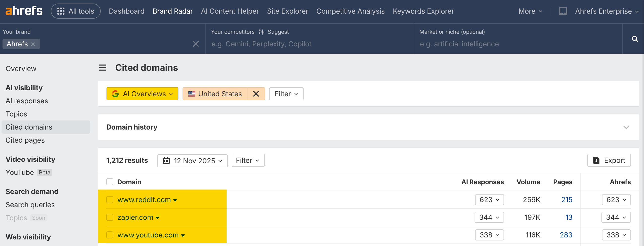Click the search magnifier icon
This screenshot has width=644, height=246.
click(635, 39)
